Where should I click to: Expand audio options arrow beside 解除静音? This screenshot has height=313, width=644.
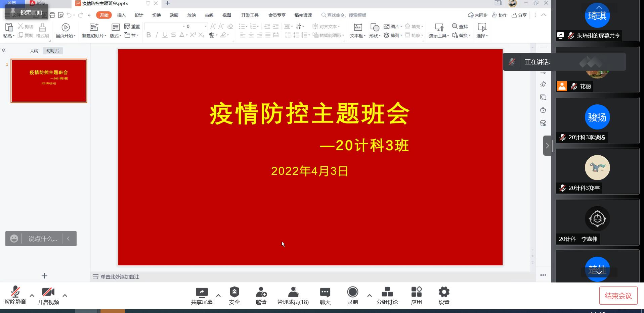tap(32, 296)
